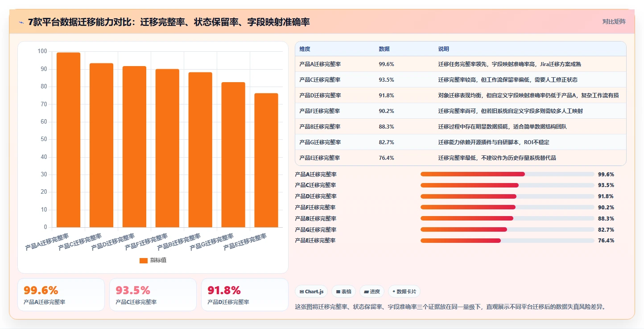This screenshot has width=644, height=329.
Task: Click the chart y-axis label 100
Action: coord(42,51)
